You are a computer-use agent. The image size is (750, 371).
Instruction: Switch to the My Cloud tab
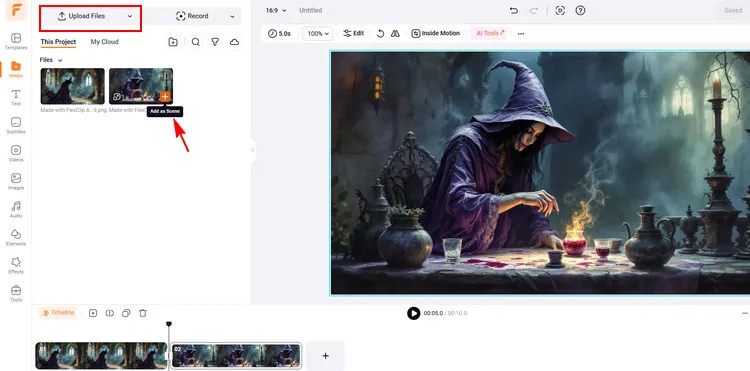click(105, 42)
